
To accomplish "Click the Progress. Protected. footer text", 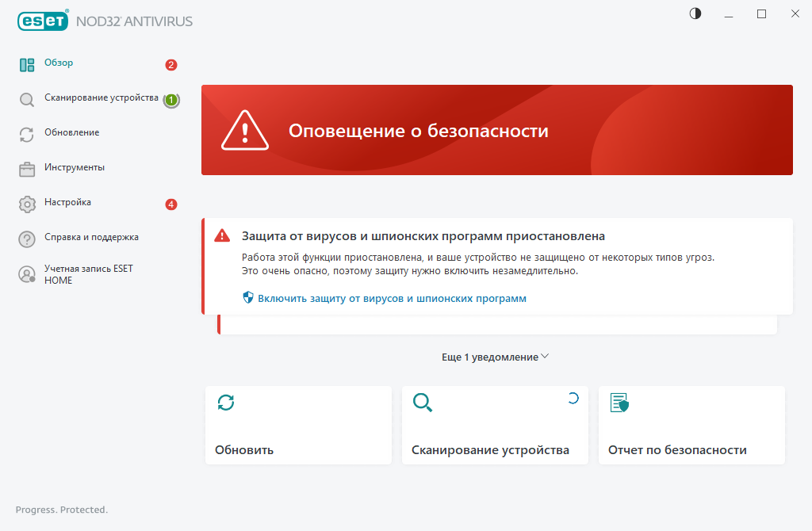I will 62,510.
